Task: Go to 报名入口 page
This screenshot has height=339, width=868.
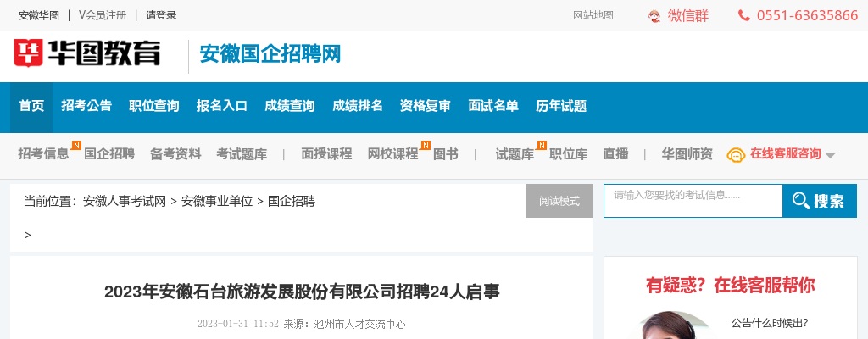Action: click(222, 106)
